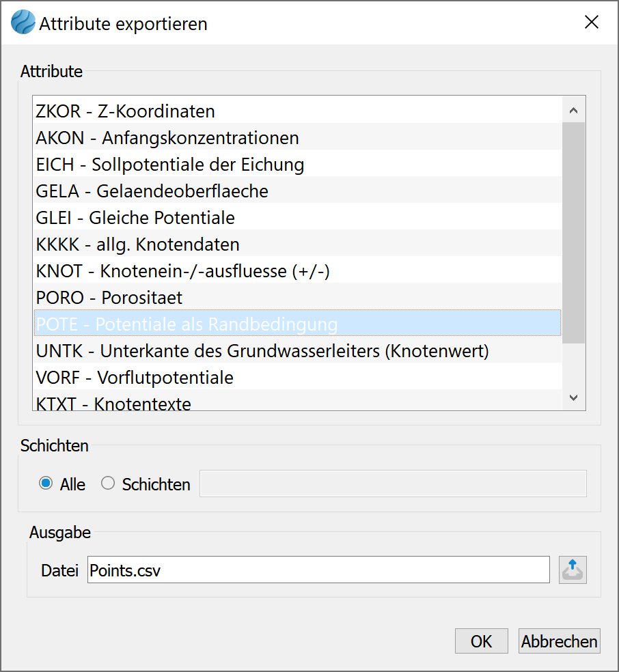Screen dimensions: 619x672
Task: Click the application globe icon in title bar
Action: click(23, 23)
